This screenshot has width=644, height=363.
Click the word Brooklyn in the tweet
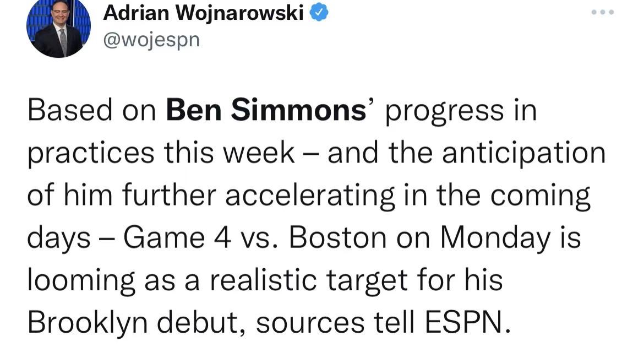88,323
